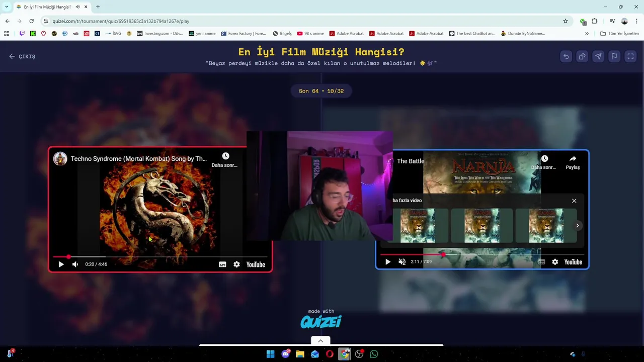Reload the current page
Screen dimensions: 644x362
[x=31, y=21]
